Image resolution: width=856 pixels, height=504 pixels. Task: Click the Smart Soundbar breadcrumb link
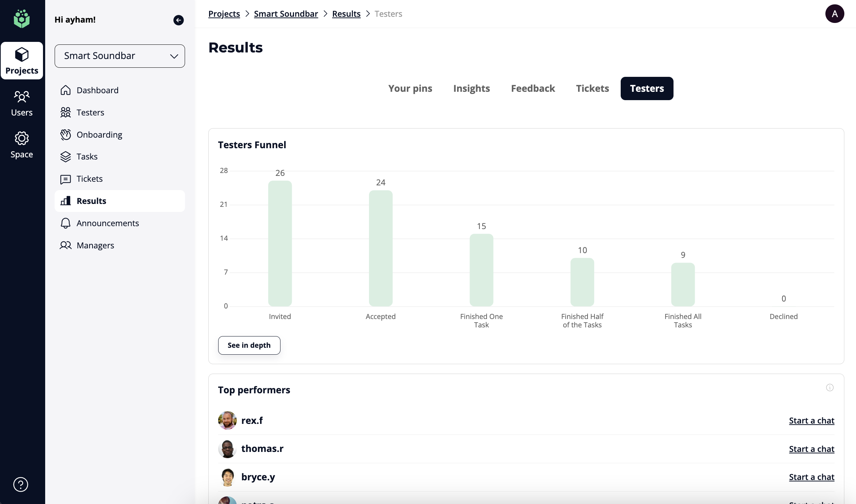coord(286,14)
